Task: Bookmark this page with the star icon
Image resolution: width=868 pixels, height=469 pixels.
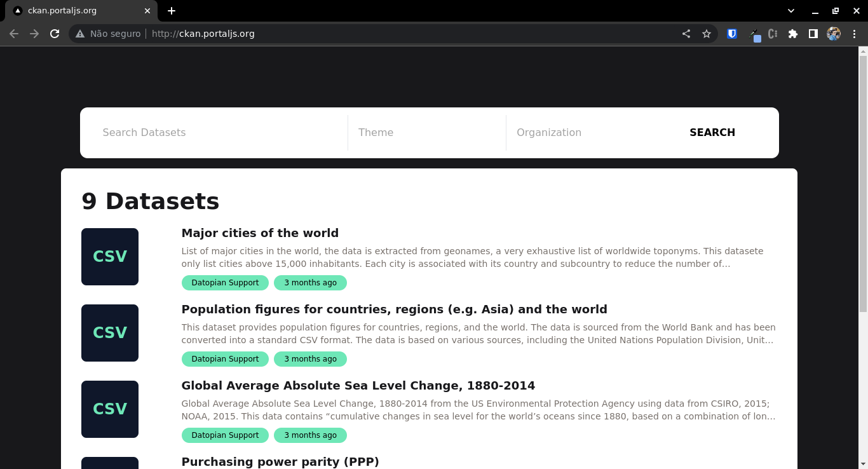Action: click(707, 34)
